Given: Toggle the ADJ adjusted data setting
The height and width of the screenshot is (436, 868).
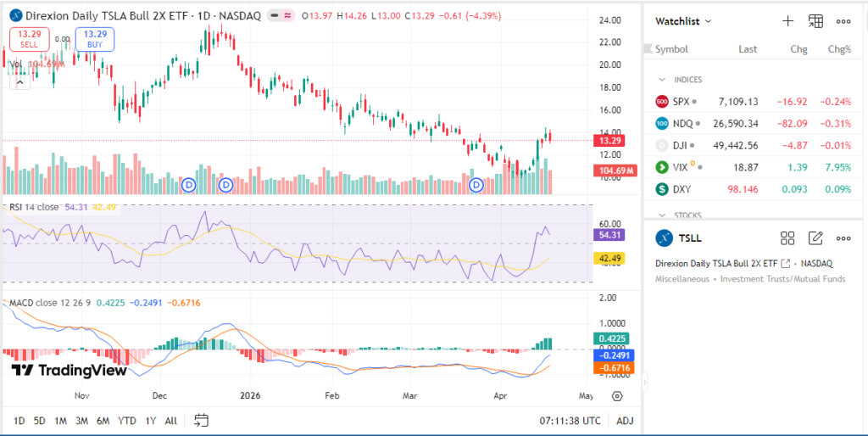Looking at the screenshot, I should point(624,421).
